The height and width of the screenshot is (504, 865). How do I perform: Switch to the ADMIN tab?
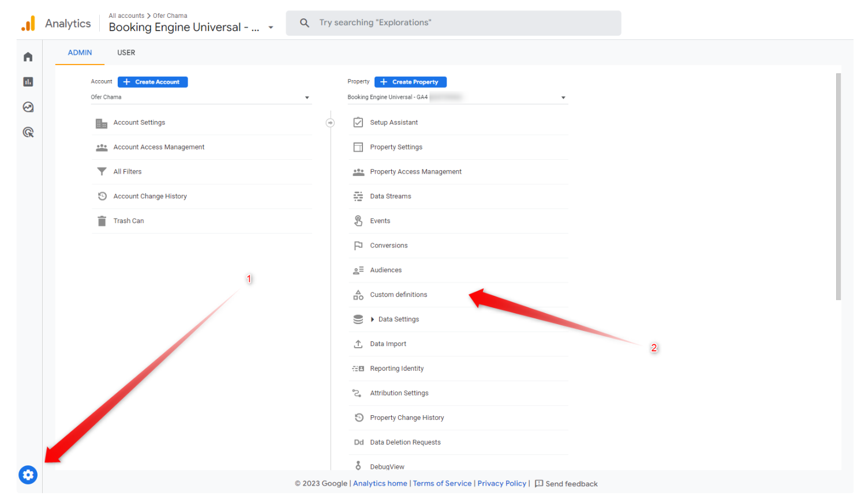[x=80, y=52]
